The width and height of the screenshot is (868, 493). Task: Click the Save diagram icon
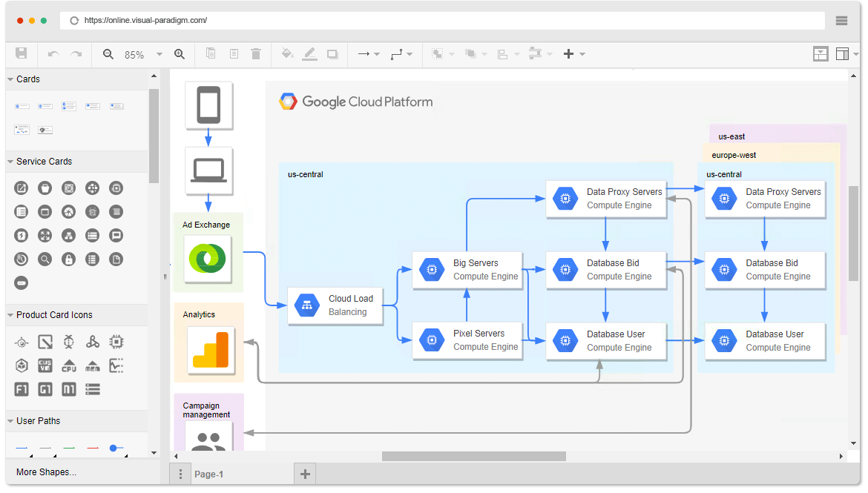(22, 53)
